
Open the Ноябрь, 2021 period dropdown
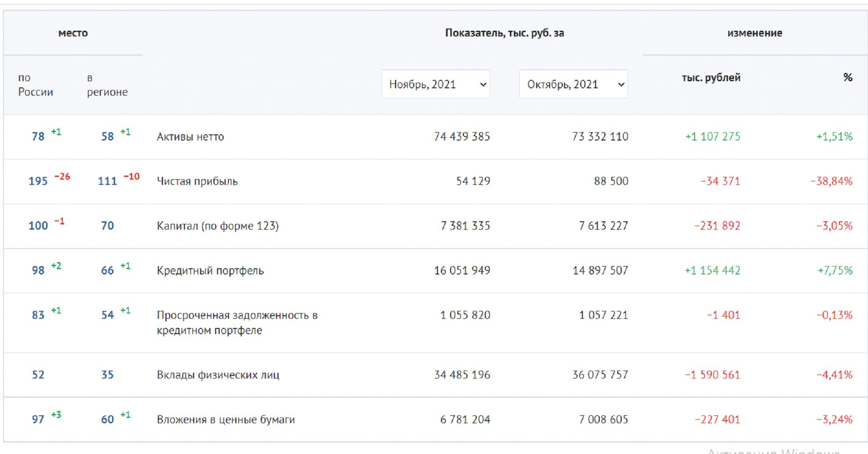435,84
